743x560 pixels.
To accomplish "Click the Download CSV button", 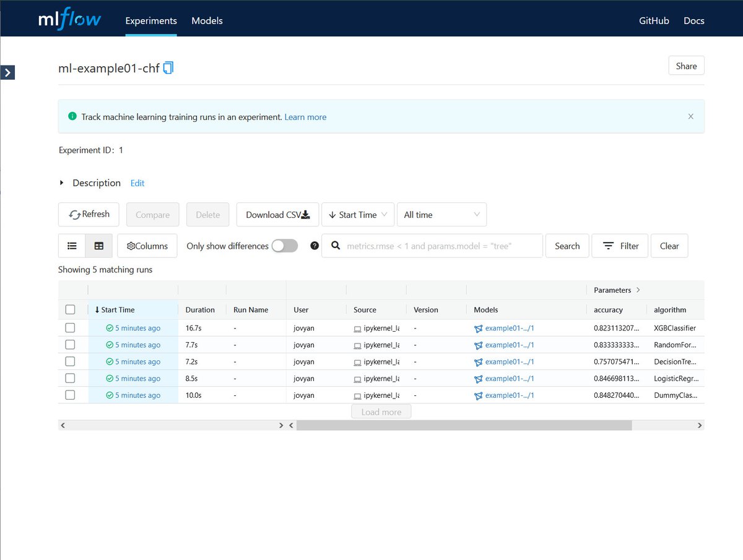I will click(x=277, y=214).
